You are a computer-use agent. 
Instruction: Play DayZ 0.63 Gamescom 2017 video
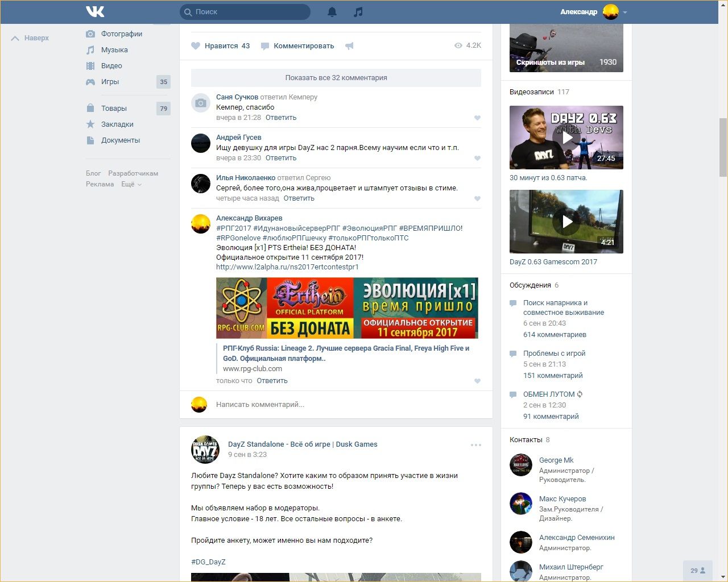coord(566,222)
